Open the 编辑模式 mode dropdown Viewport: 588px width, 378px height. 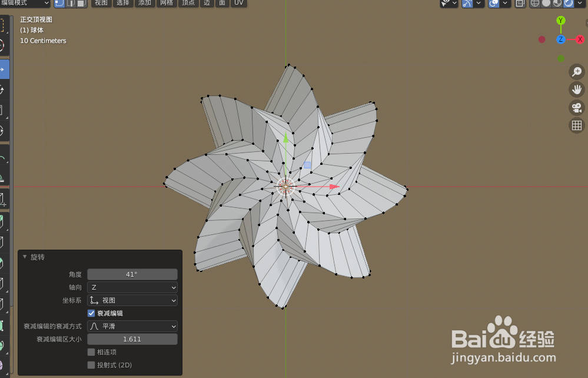(x=24, y=3)
